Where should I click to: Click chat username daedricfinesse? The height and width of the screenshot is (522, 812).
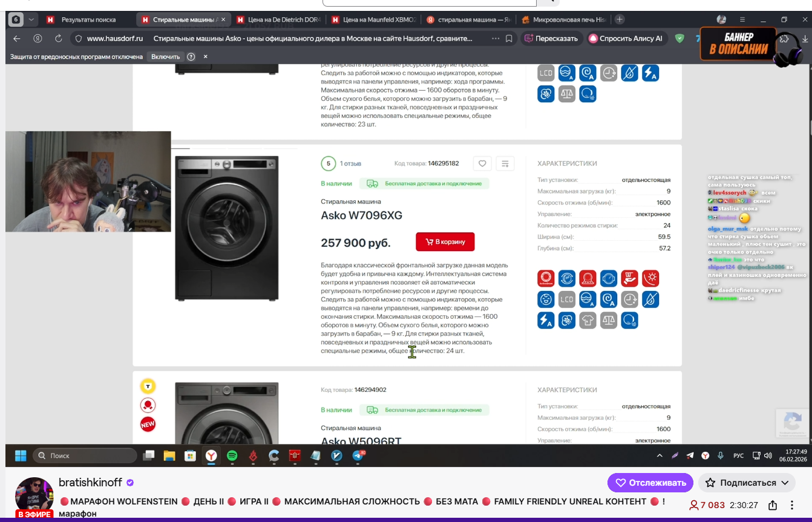click(738, 290)
